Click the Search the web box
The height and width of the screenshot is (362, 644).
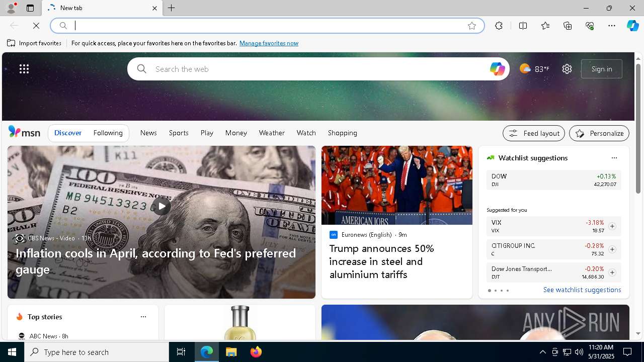pos(317,69)
